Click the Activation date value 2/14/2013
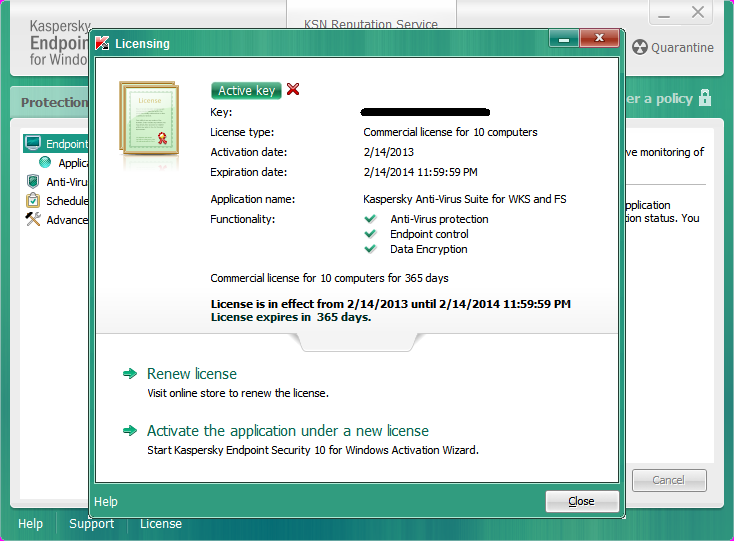 389,152
